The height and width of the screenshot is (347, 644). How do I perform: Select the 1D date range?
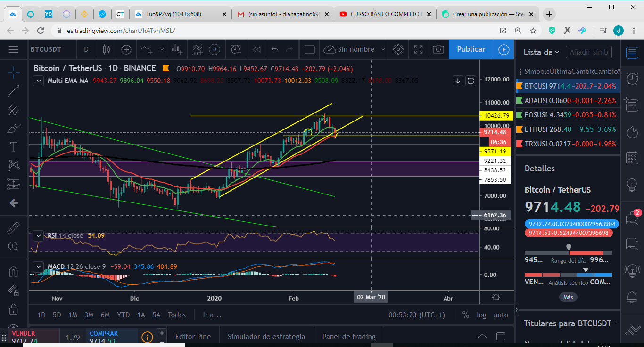point(41,315)
